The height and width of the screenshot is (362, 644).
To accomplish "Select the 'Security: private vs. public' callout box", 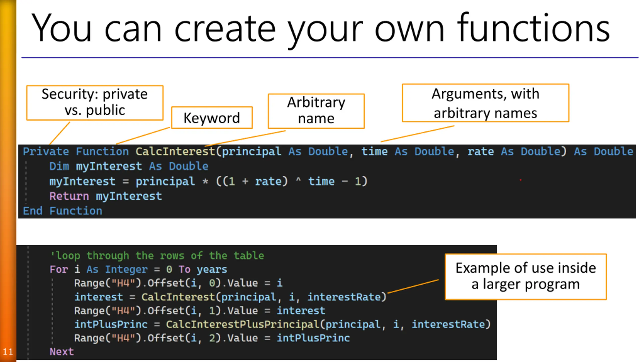I will (95, 103).
